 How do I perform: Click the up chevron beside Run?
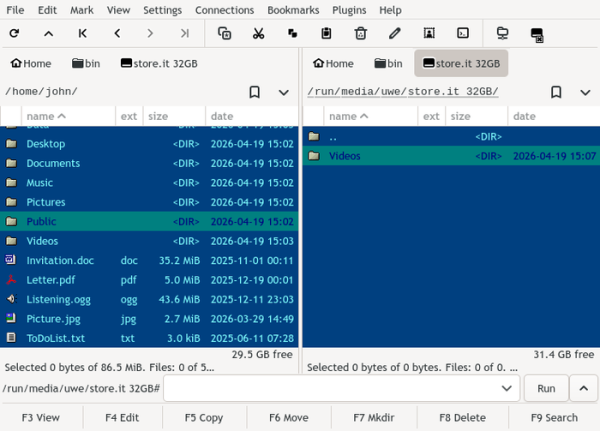coord(584,389)
